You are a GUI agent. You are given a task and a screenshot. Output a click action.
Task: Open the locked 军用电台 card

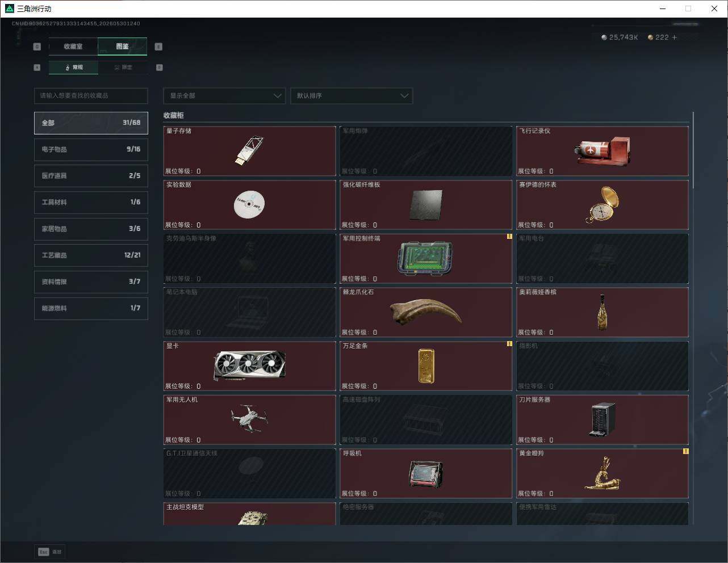603,259
